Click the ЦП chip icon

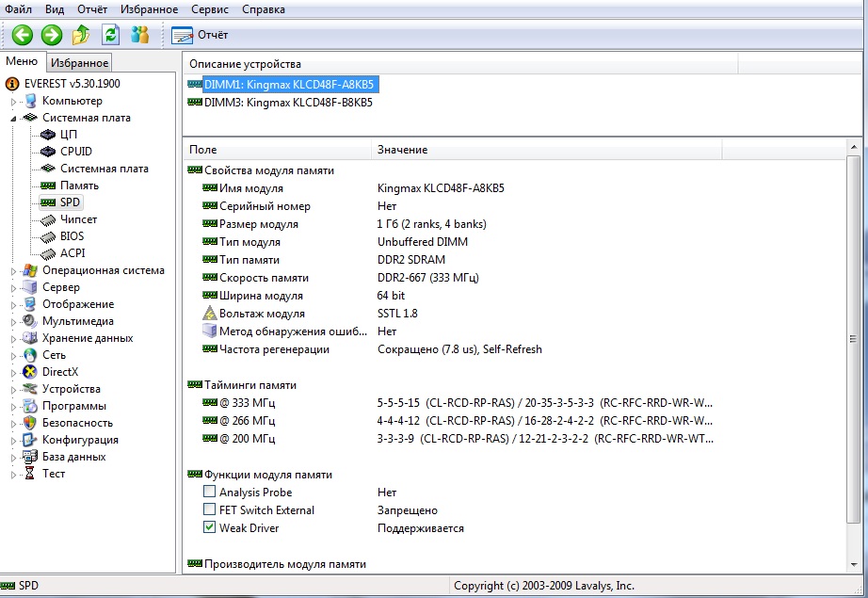click(48, 135)
